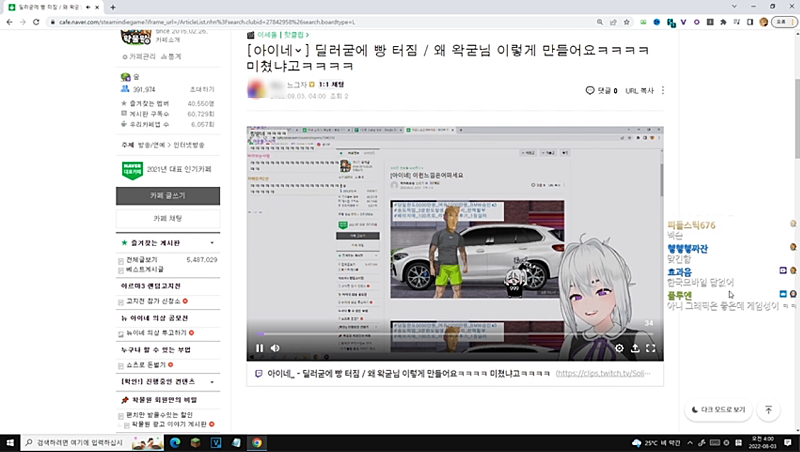Mute the video with the speaker icon
This screenshot has height=452, width=800.
point(275,348)
